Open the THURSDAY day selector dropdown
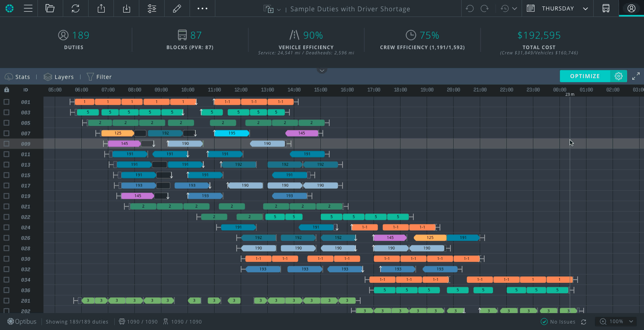 pos(557,8)
